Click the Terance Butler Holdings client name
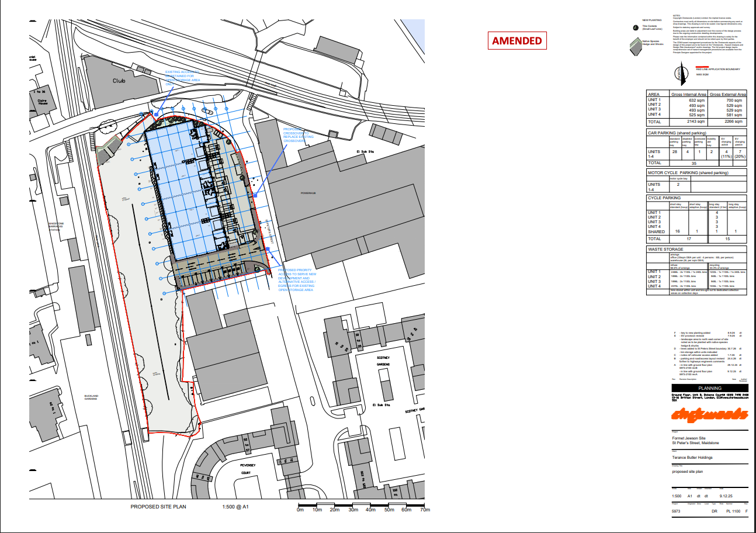The height and width of the screenshot is (533, 756). pyautogui.click(x=692, y=458)
